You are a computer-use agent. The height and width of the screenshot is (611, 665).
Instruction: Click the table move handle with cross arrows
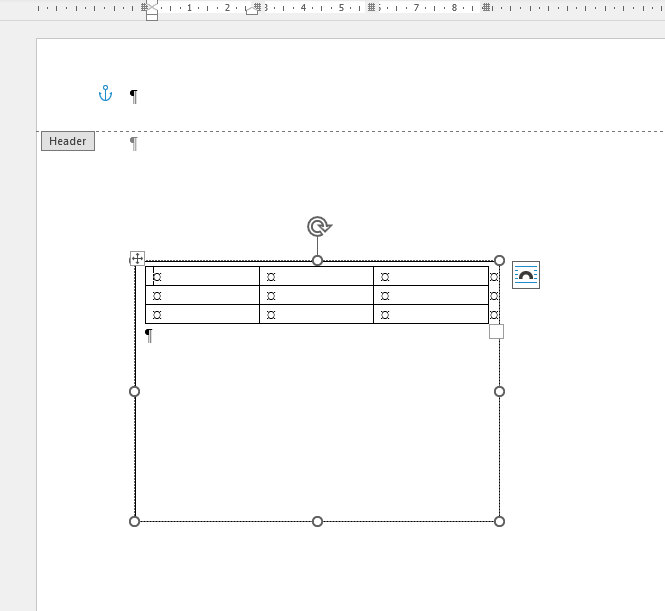click(x=137, y=258)
